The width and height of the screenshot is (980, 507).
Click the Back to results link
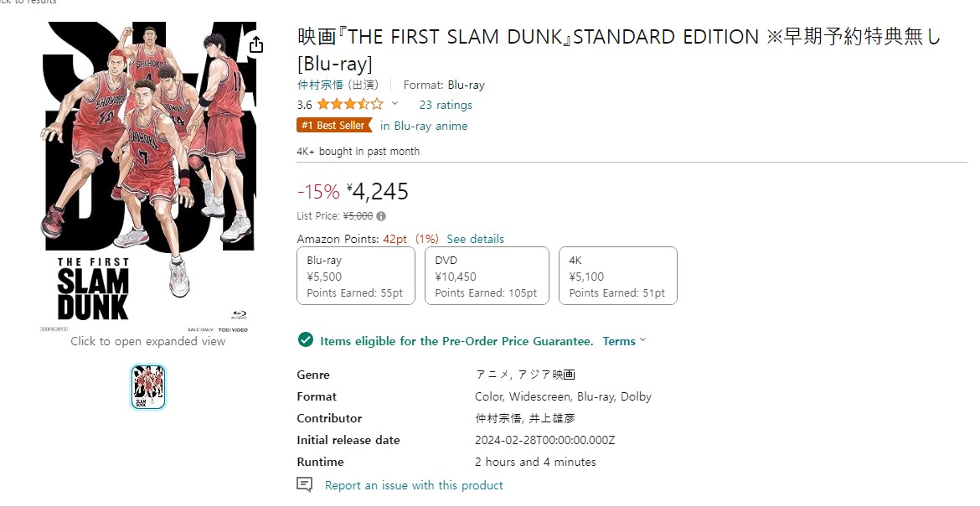(28, 3)
